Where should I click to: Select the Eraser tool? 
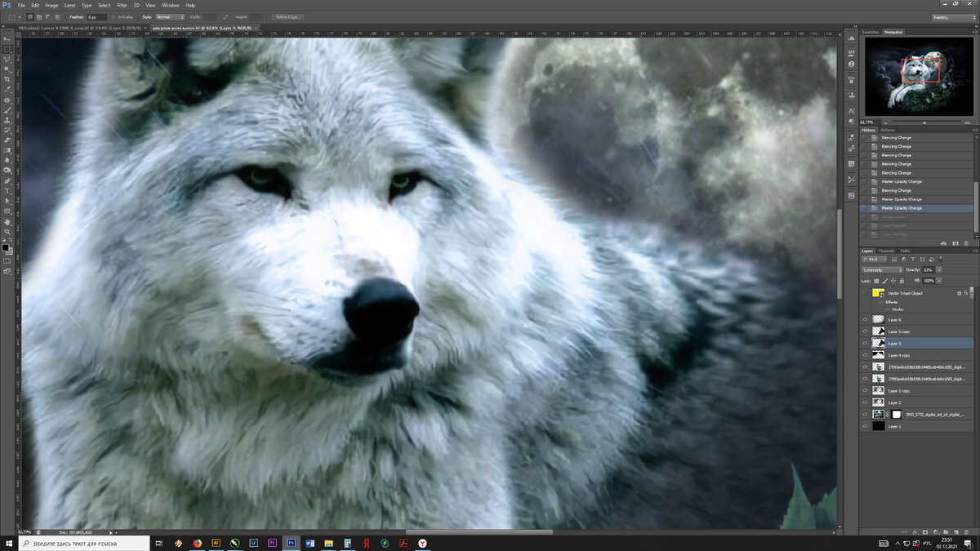[x=7, y=140]
